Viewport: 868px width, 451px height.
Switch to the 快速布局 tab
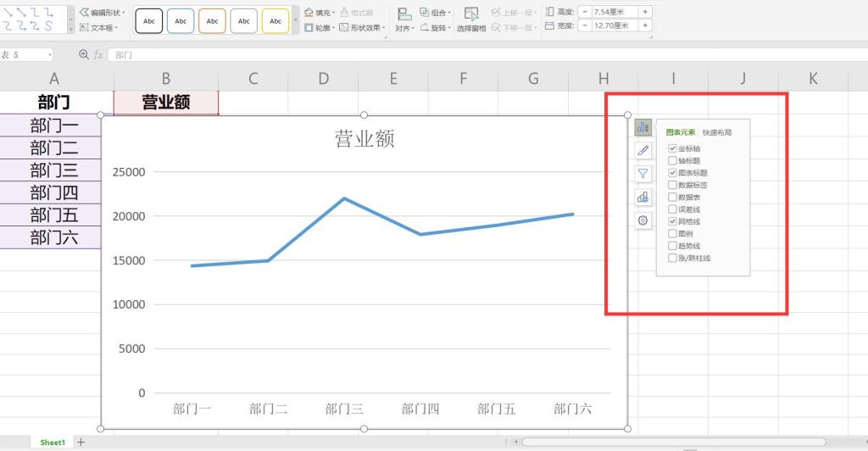tap(716, 132)
